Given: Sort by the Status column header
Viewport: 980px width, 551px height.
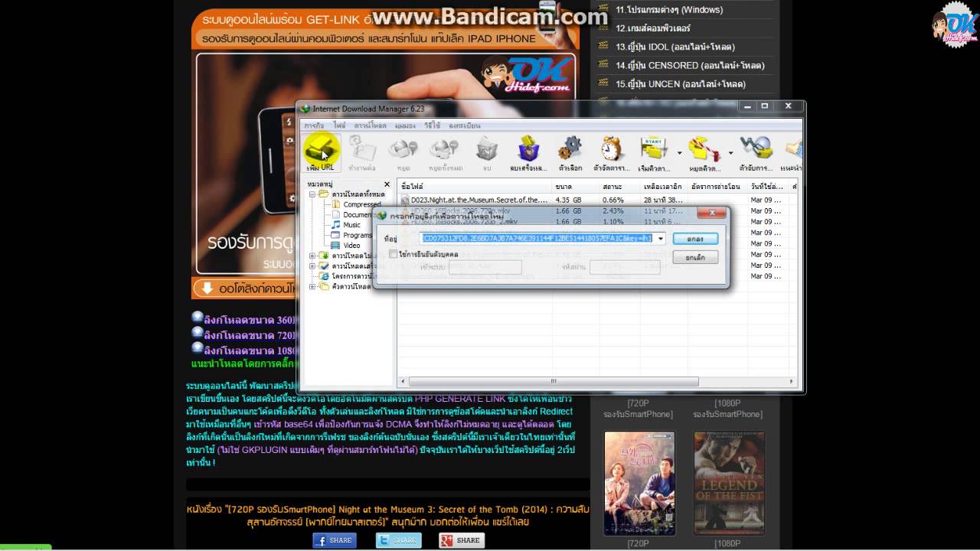Looking at the screenshot, I should (620, 186).
